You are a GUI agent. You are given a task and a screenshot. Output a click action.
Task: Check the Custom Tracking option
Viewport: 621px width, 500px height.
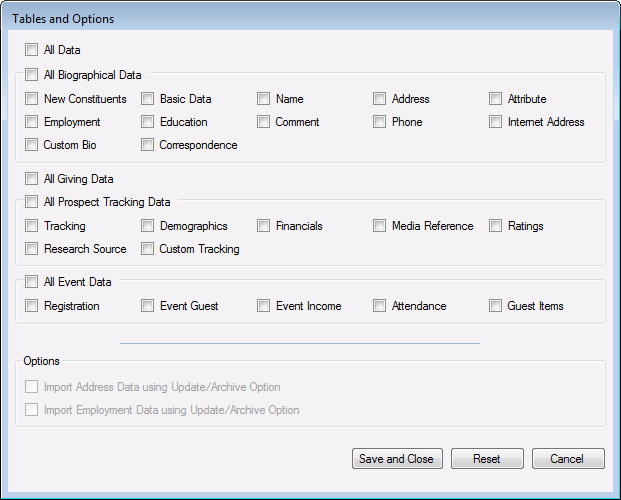pos(147,249)
